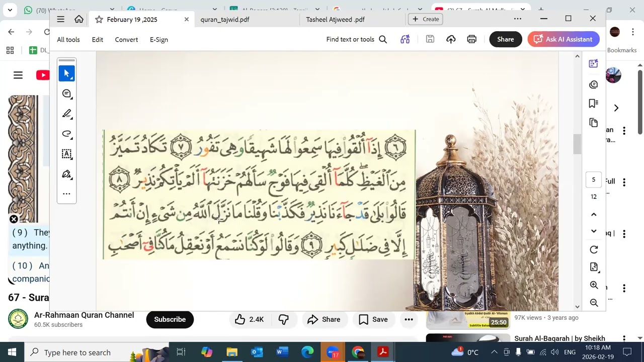644x362 pixels.
Task: Open the YouTube guide hamburger menu
Action: click(18, 75)
